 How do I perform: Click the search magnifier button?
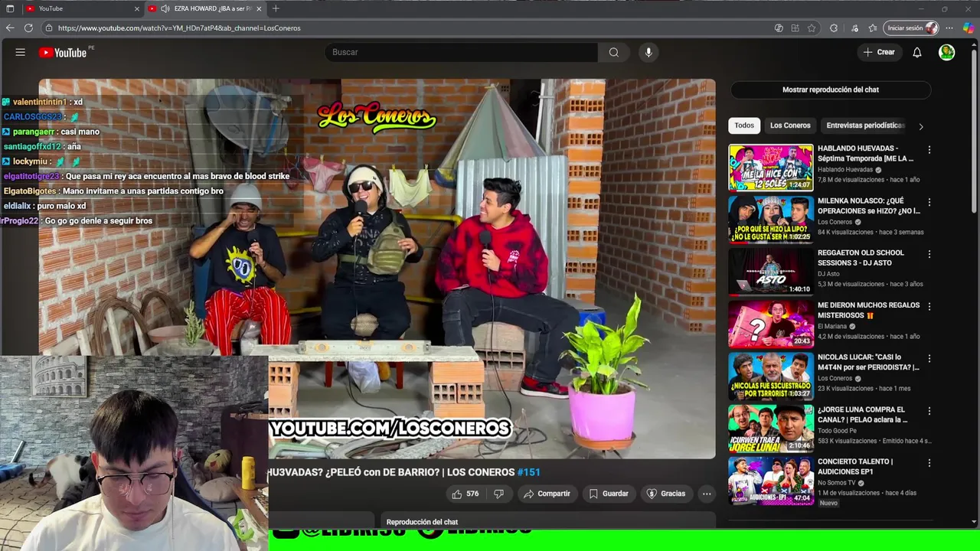point(614,52)
